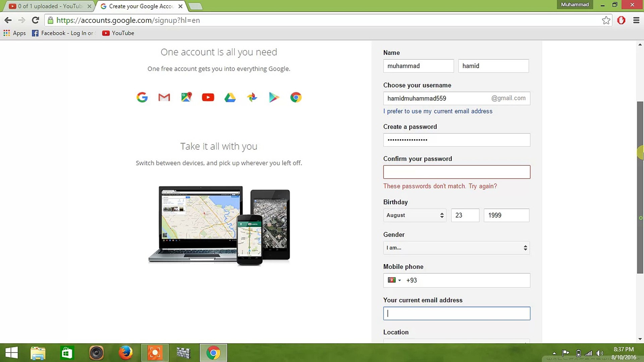This screenshot has height=362, width=644.
Task: Open the August month dropdown
Action: point(415,215)
